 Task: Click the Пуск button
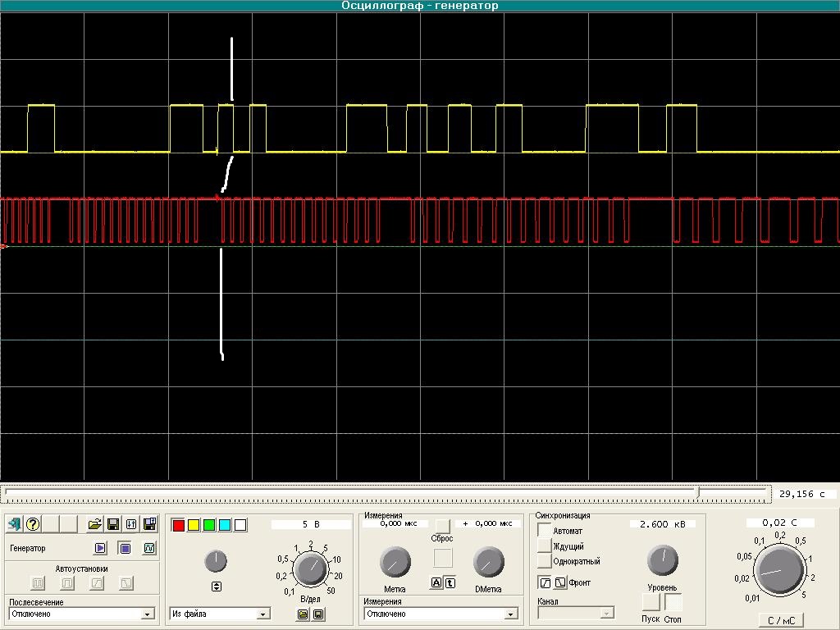pos(651,602)
